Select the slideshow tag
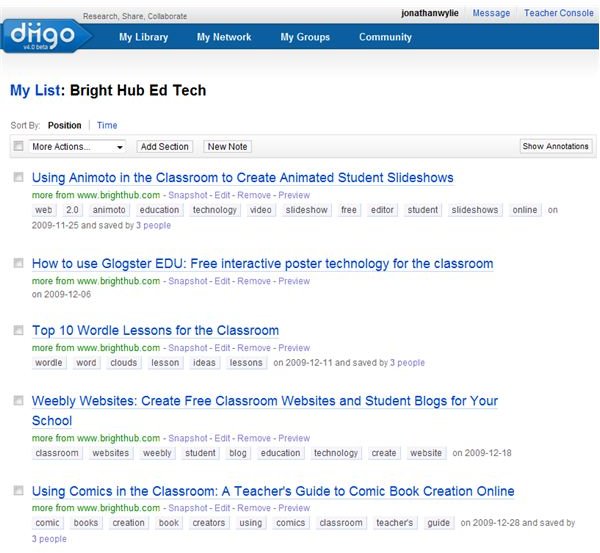The image size is (600, 553). tap(307, 210)
